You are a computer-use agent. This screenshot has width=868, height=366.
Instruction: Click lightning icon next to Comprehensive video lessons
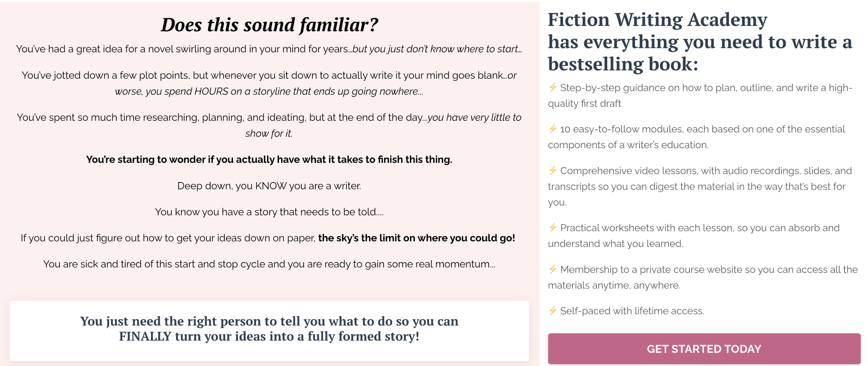[553, 170]
